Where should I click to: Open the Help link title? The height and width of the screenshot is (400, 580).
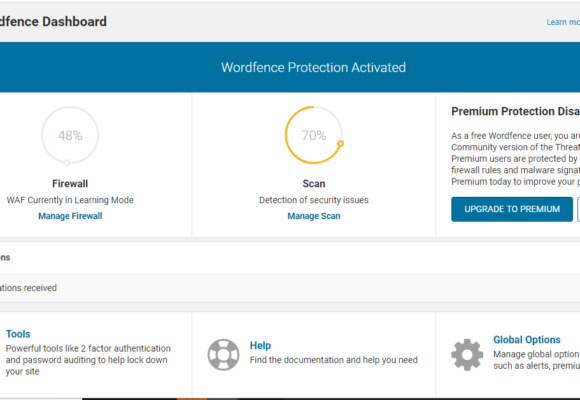click(260, 345)
